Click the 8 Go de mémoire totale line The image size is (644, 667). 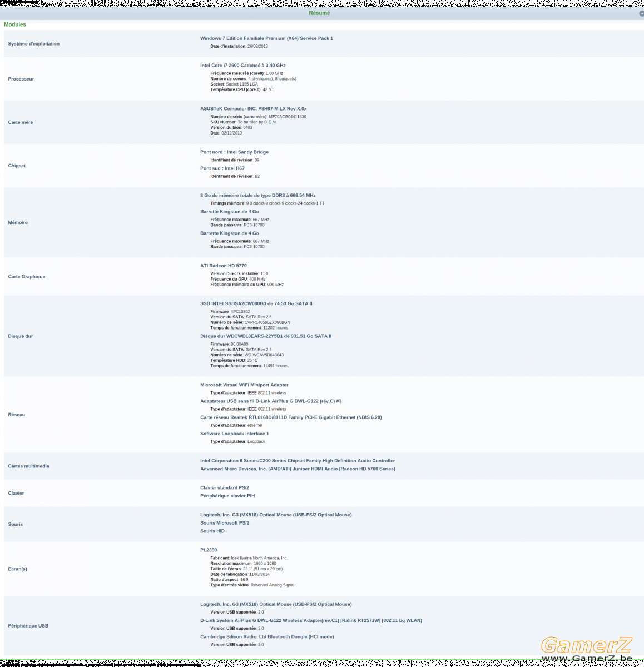tap(258, 196)
